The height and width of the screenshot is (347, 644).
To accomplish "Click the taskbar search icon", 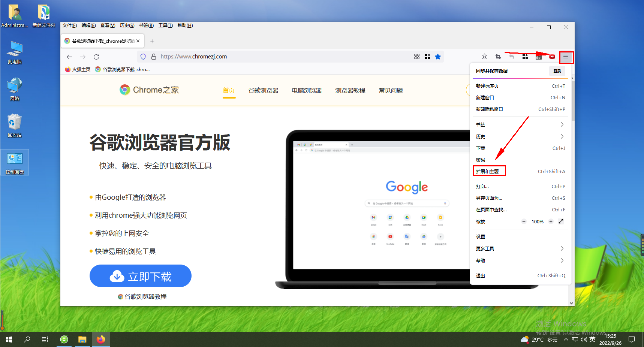I will point(27,340).
